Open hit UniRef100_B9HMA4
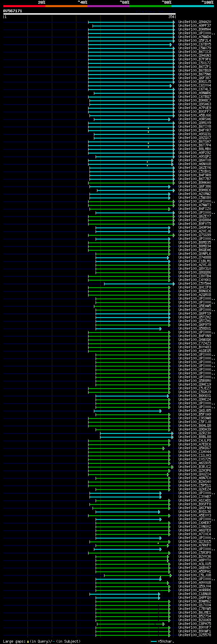This screenshot has height=644, width=217. pyautogui.click(x=195, y=29)
